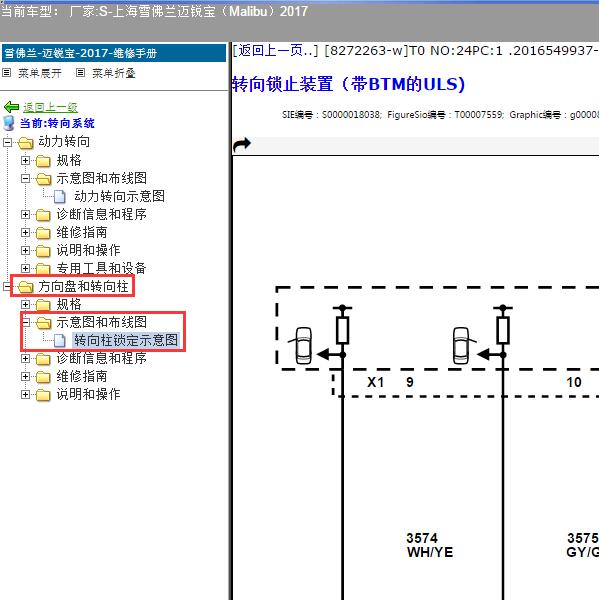Click 方向盘和转向柱 folder icon
Viewport: 599px width, 600px height.
click(x=26, y=287)
